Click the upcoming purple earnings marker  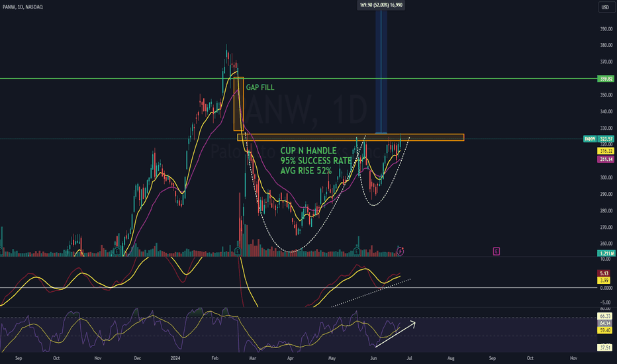point(497,251)
